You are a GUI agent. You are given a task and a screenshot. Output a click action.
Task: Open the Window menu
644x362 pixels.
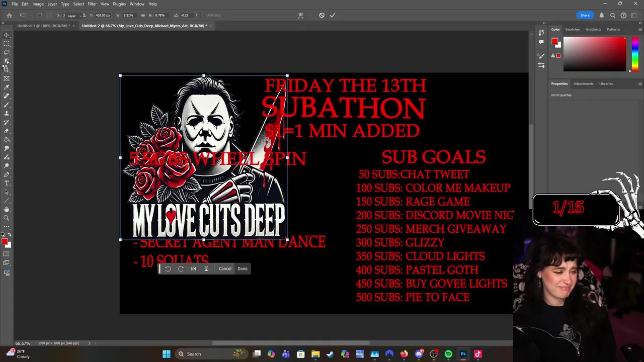[x=137, y=4]
